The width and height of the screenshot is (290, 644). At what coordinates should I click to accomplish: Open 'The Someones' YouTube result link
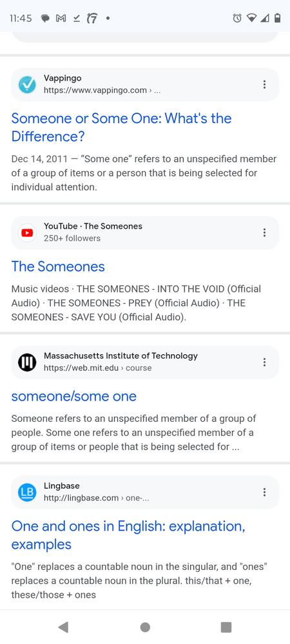point(58,267)
